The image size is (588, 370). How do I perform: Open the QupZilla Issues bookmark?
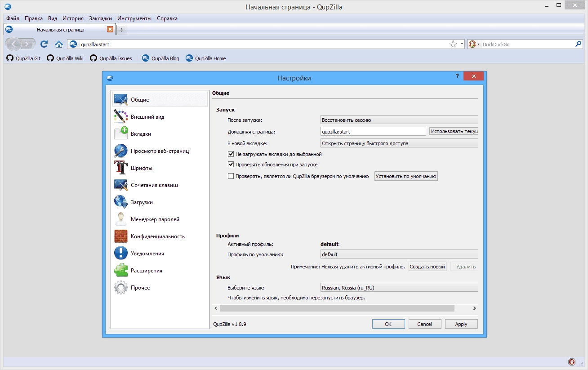point(111,58)
